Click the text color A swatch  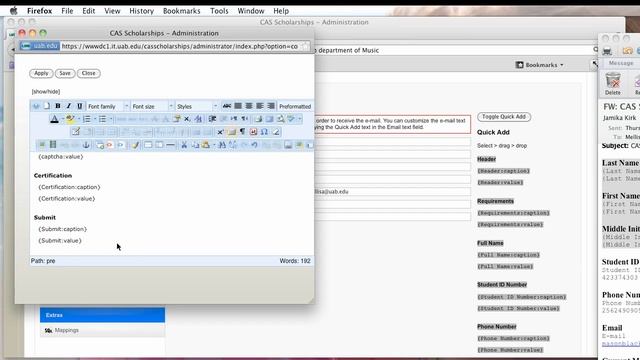pos(54,119)
